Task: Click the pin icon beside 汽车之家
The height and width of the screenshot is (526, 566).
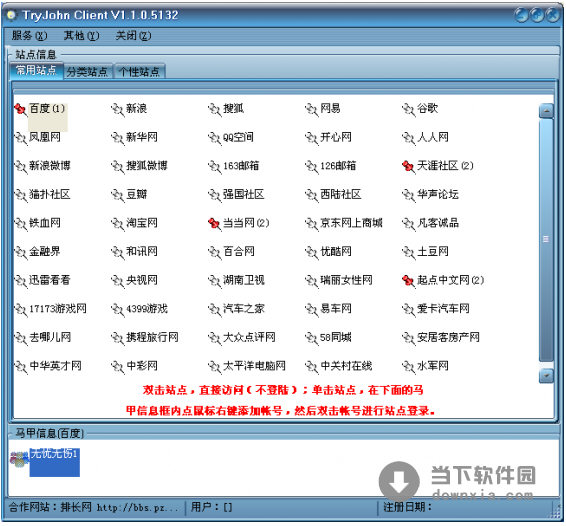Action: (214, 309)
